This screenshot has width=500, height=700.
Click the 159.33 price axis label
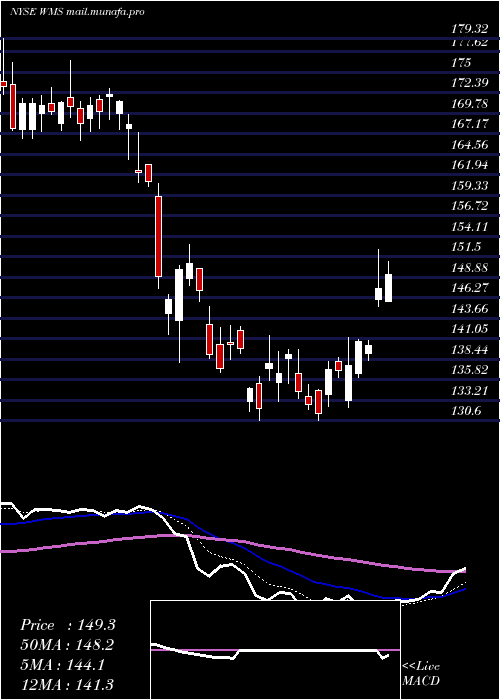469,186
